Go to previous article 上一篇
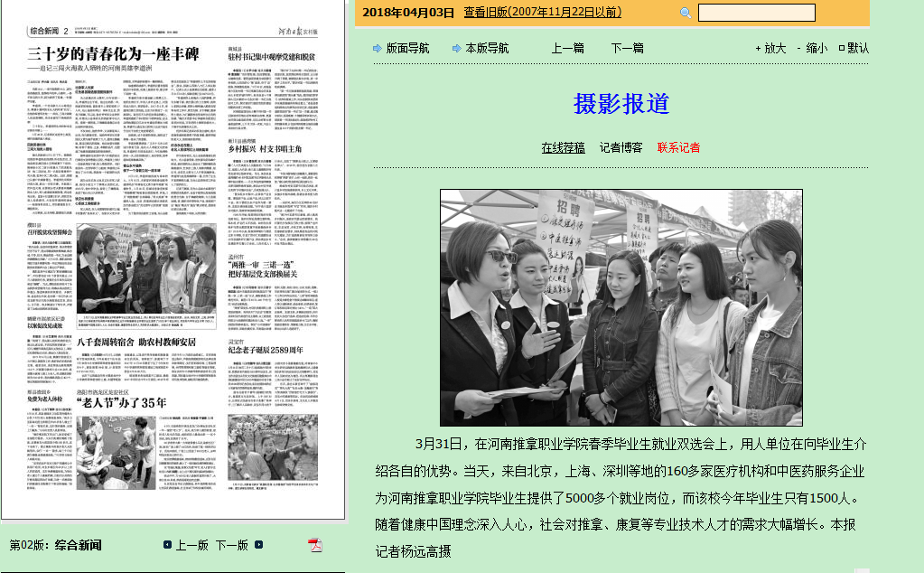 pos(567,48)
